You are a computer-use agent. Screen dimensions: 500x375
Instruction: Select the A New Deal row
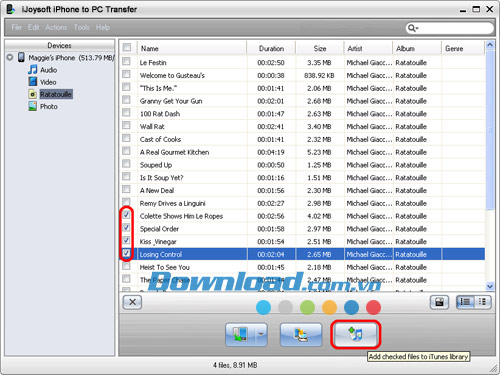[x=302, y=190]
